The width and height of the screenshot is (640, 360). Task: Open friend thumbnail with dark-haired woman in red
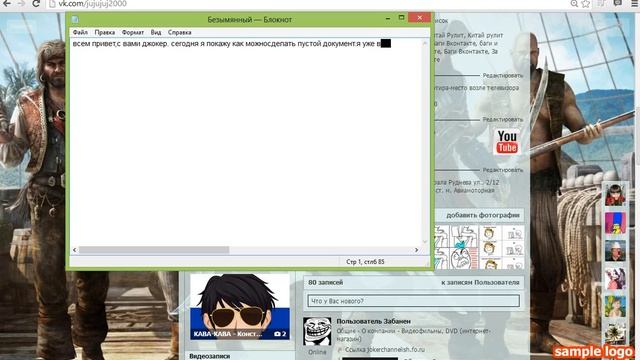tap(615, 194)
